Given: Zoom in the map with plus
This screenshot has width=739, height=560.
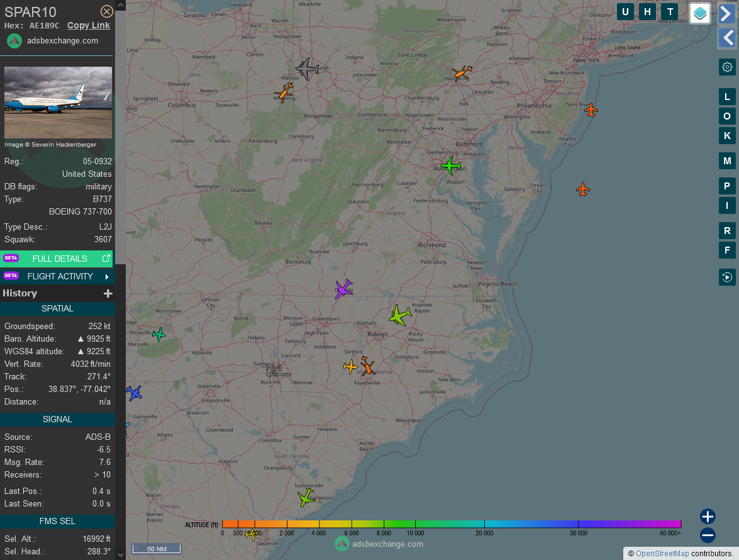Looking at the screenshot, I should [x=708, y=516].
